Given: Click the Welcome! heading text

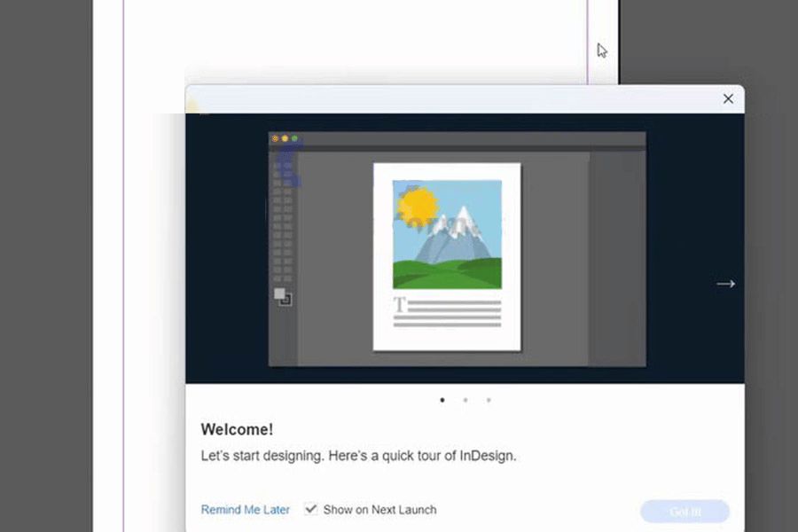Looking at the screenshot, I should (237, 430).
